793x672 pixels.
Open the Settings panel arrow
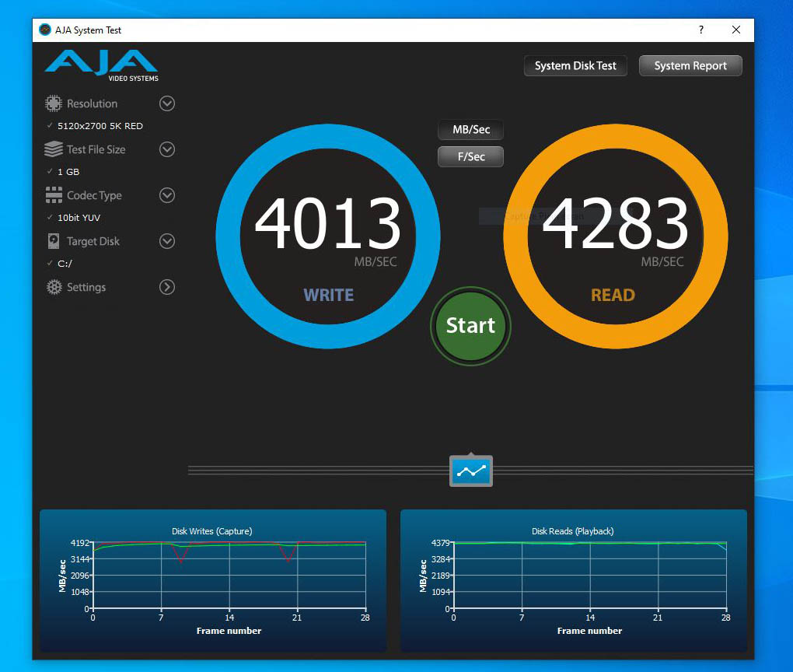click(x=167, y=287)
